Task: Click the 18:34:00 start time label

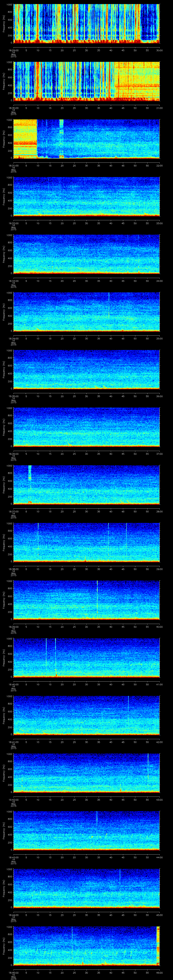Action: click(x=13, y=339)
